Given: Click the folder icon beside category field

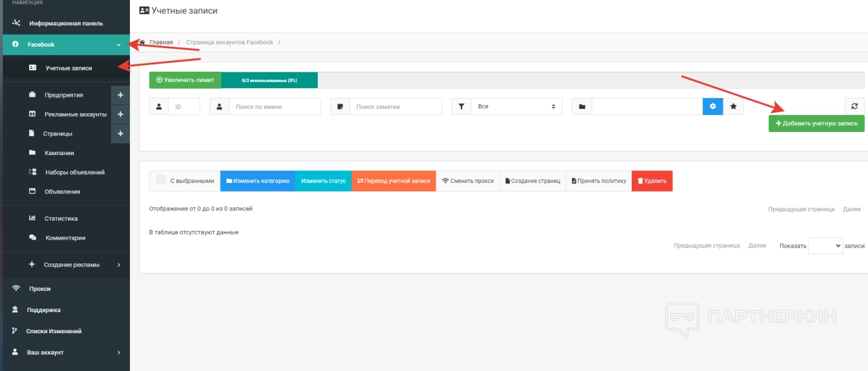Looking at the screenshot, I should 582,106.
